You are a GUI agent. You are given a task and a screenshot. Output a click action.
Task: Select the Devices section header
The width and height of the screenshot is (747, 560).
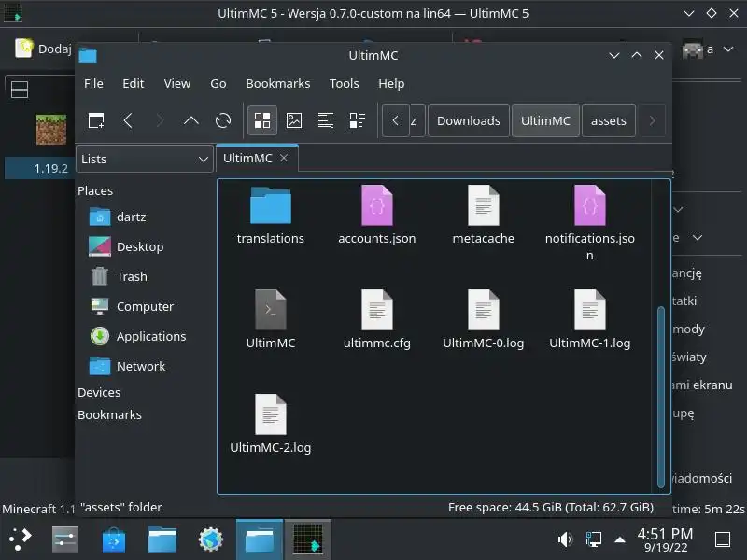coord(99,392)
